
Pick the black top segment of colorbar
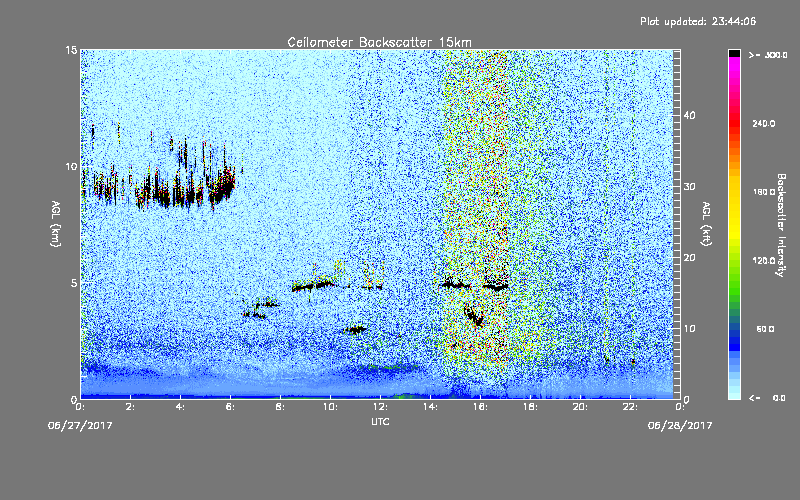pos(734,53)
